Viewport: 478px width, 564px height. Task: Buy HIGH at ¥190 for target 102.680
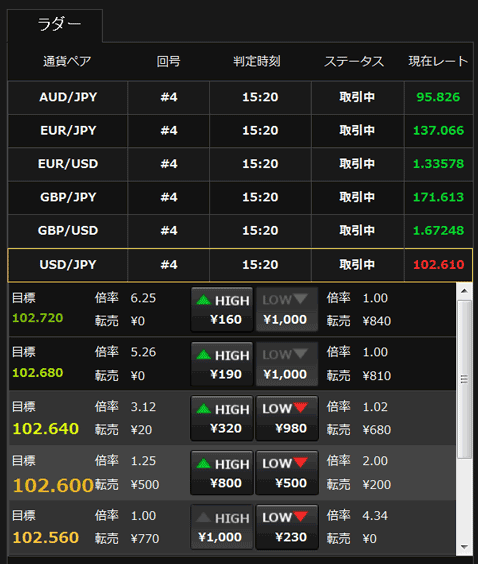click(x=222, y=364)
